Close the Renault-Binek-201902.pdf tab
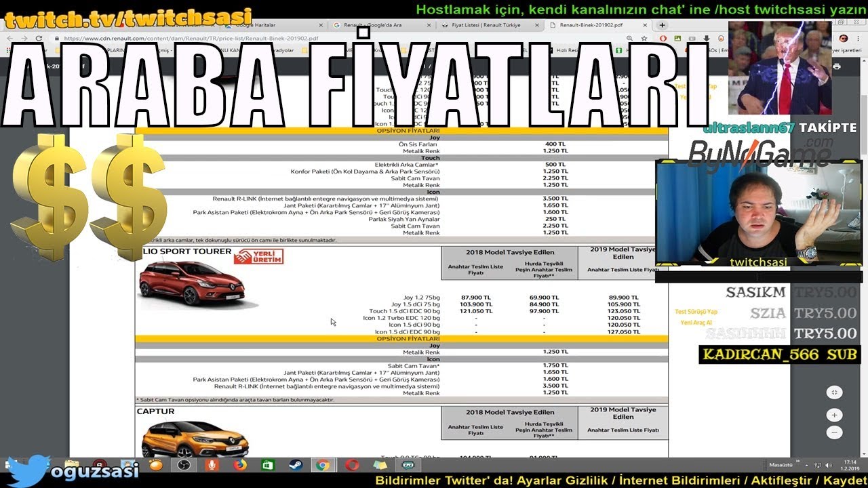868x488 pixels. tap(646, 25)
